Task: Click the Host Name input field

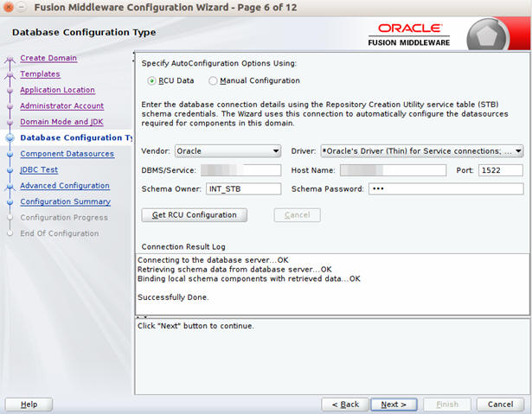Action: [x=393, y=170]
